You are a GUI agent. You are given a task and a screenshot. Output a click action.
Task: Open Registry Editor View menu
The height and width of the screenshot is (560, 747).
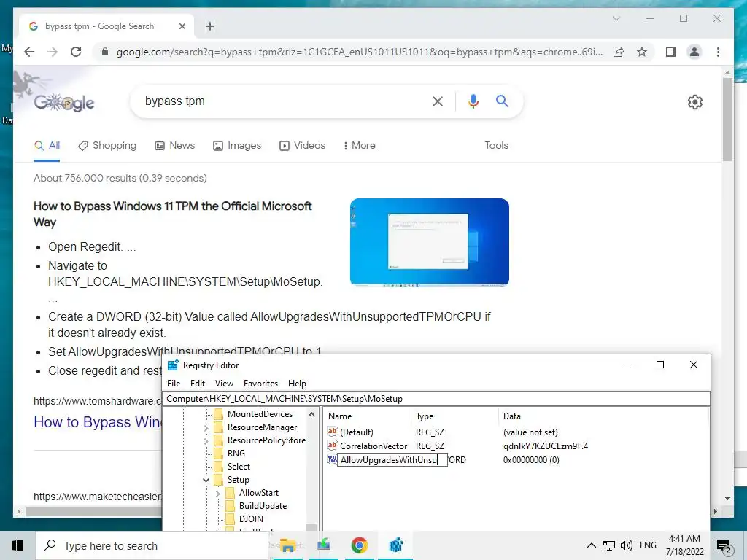coord(224,384)
